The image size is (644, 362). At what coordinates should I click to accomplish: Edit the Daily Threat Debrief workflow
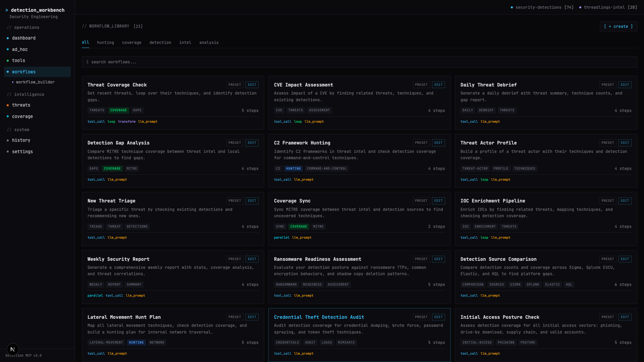click(x=625, y=85)
